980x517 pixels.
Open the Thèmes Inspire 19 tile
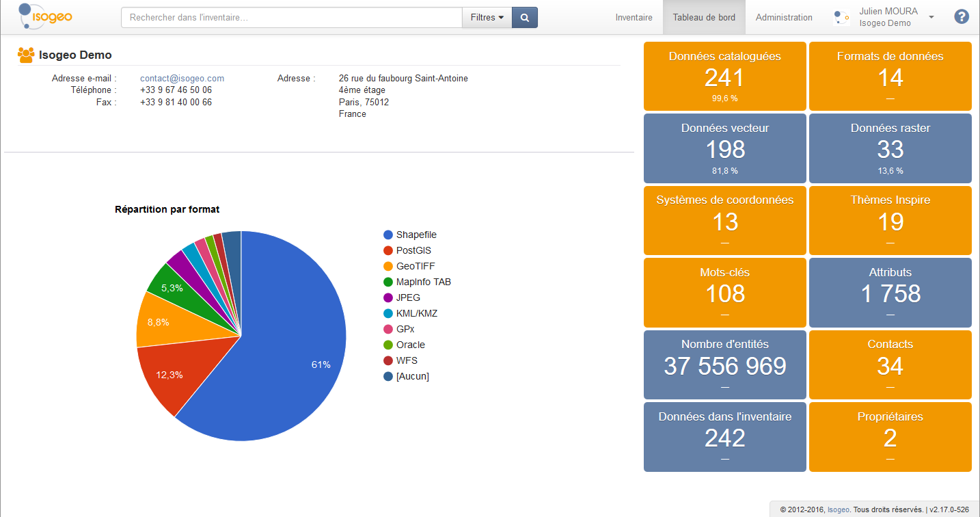890,220
